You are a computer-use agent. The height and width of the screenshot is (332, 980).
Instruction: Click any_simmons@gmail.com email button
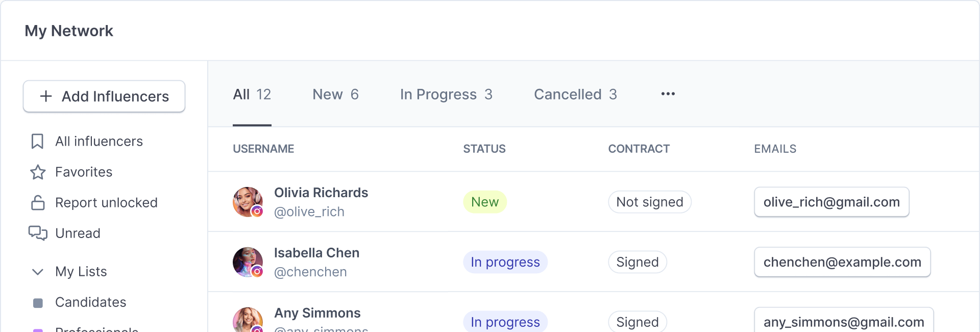click(x=843, y=322)
